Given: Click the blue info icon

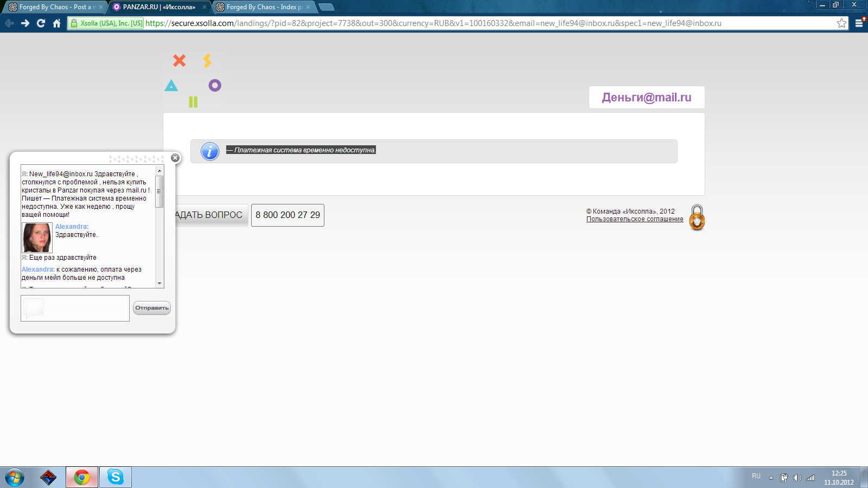Looking at the screenshot, I should tap(210, 151).
